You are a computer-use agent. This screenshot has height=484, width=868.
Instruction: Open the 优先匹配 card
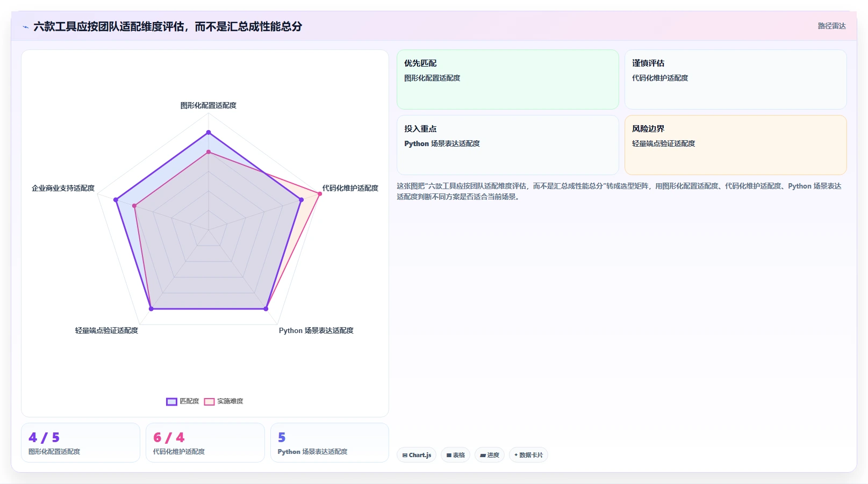[508, 80]
